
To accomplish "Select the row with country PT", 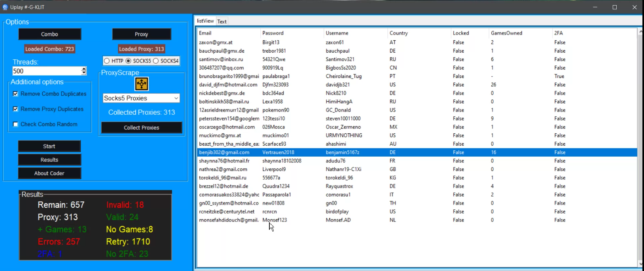I will tap(417, 76).
